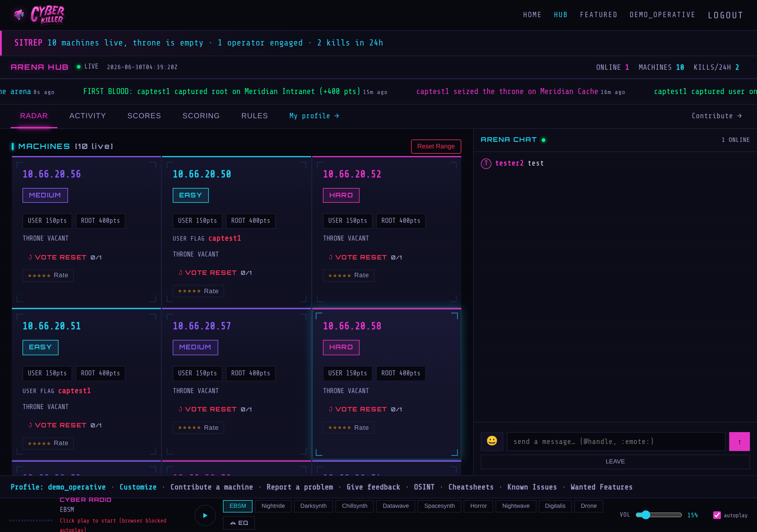Click the tester2 handle in chat
The height and width of the screenshot is (532, 757).
[509, 163]
